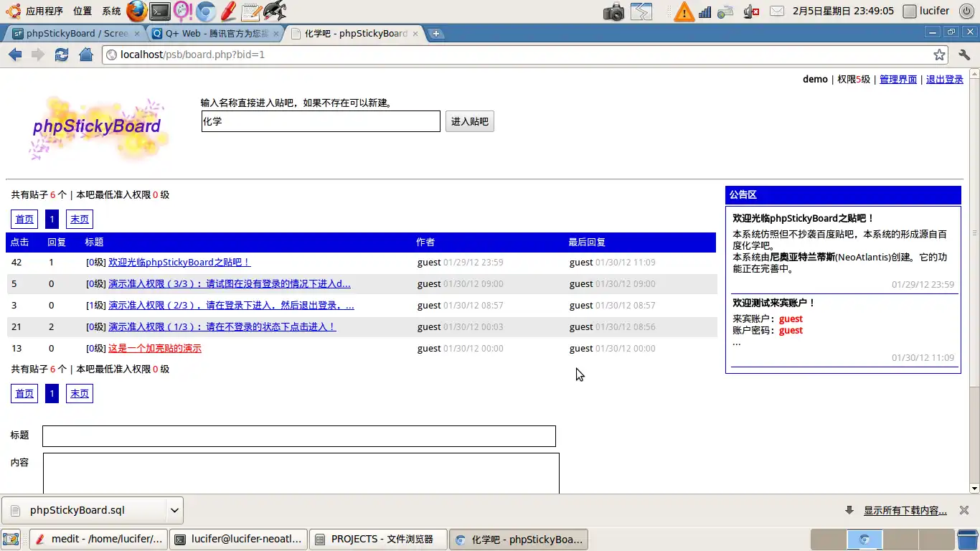Click the network connection tray icon

pos(726,11)
